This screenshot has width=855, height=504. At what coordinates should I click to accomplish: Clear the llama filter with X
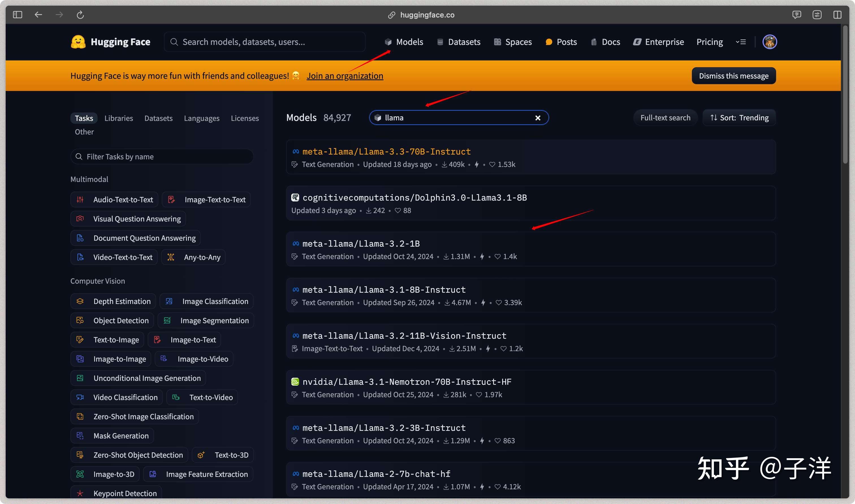(x=537, y=118)
